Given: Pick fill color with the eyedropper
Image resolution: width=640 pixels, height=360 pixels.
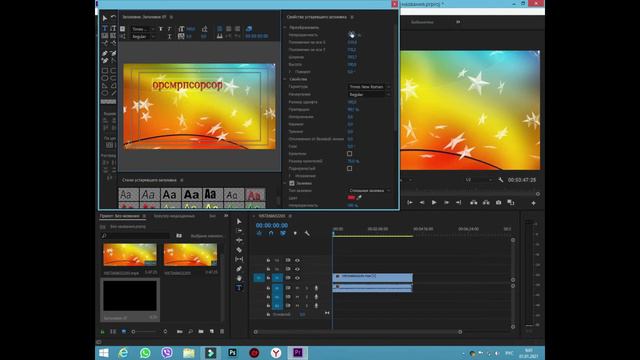Looking at the screenshot, I should (360, 198).
